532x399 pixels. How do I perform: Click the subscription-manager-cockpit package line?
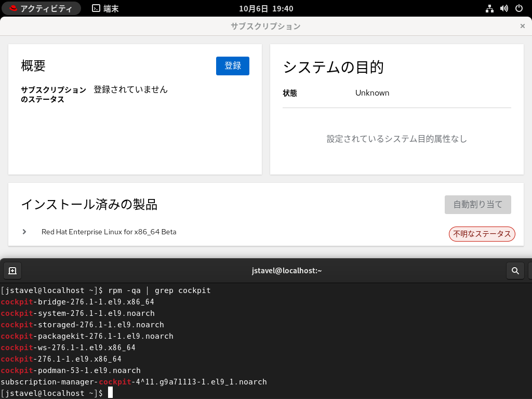coord(134,382)
